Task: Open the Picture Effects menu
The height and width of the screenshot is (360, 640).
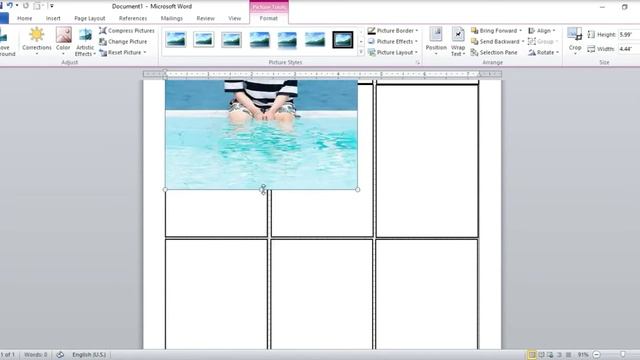Action: point(393,42)
